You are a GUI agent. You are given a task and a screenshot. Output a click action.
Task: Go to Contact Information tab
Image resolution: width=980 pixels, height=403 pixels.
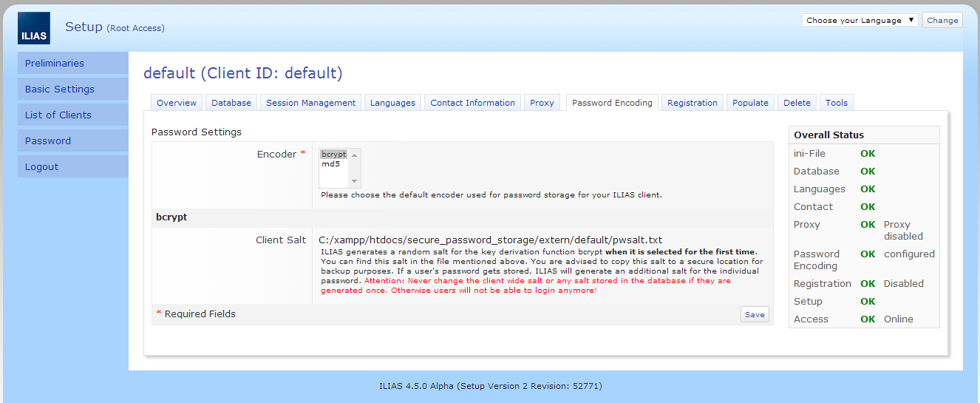coord(472,103)
